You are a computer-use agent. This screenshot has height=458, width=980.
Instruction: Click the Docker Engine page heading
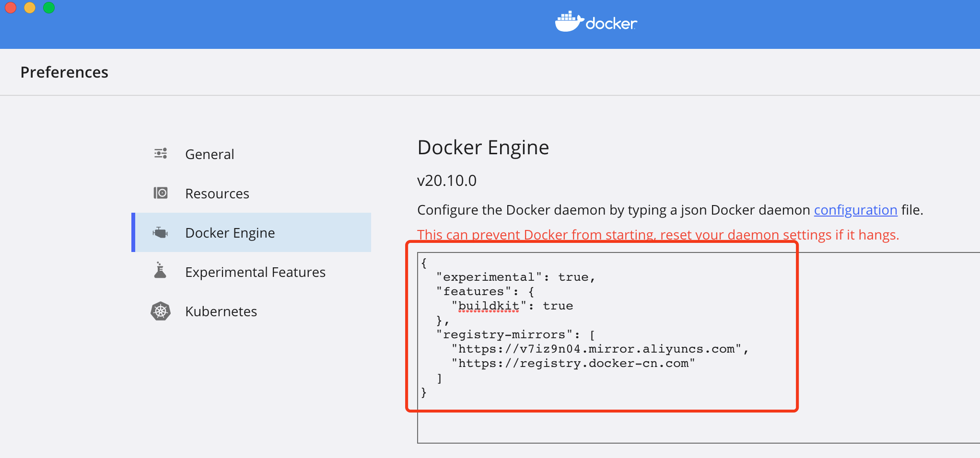(x=483, y=148)
